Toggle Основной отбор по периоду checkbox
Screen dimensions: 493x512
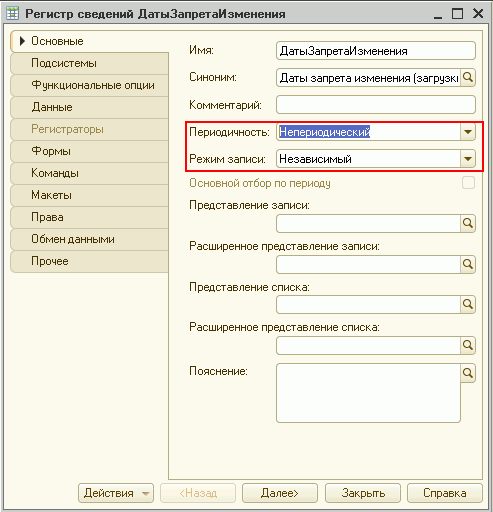pyautogui.click(x=468, y=183)
